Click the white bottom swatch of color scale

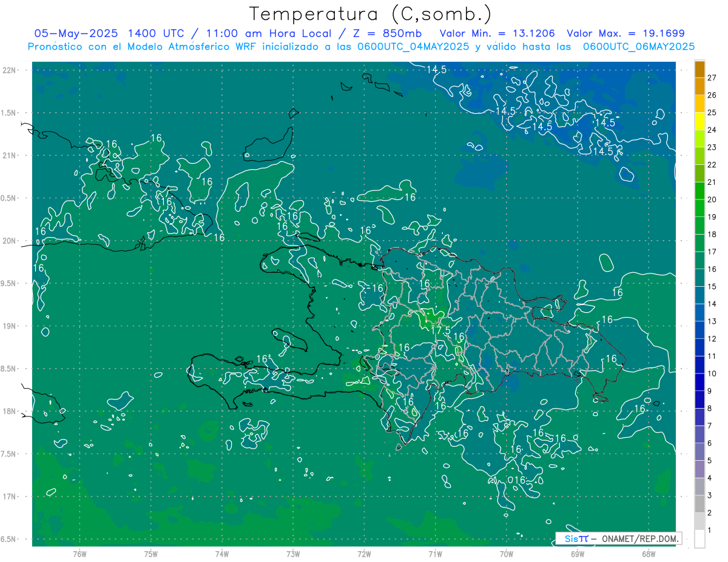tap(699, 539)
